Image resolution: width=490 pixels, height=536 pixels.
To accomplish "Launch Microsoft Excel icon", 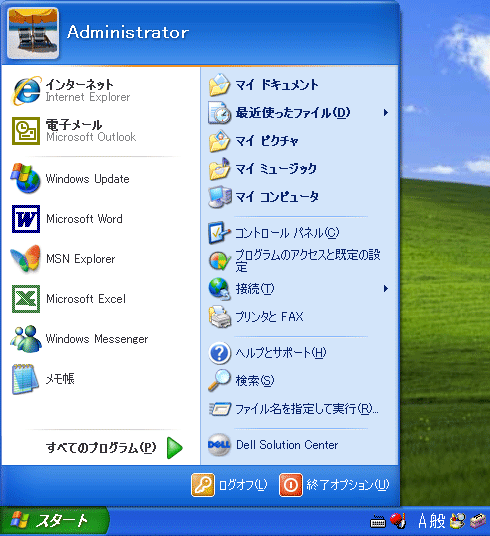I will click(26, 299).
